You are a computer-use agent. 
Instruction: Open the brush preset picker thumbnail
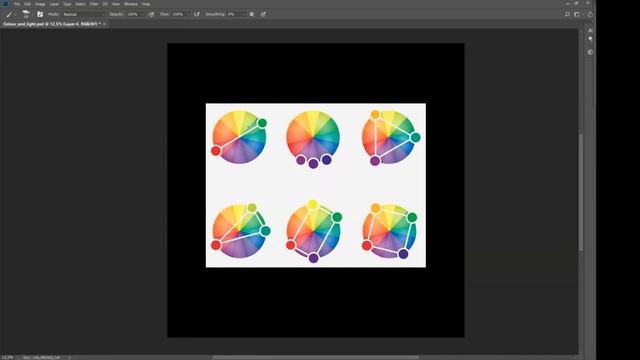pyautogui.click(x=27, y=14)
